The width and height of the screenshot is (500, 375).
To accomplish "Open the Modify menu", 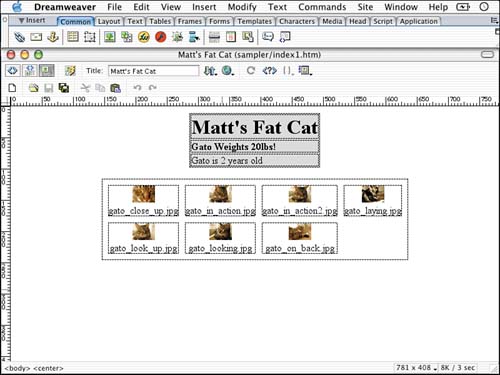I will pyautogui.click(x=242, y=7).
